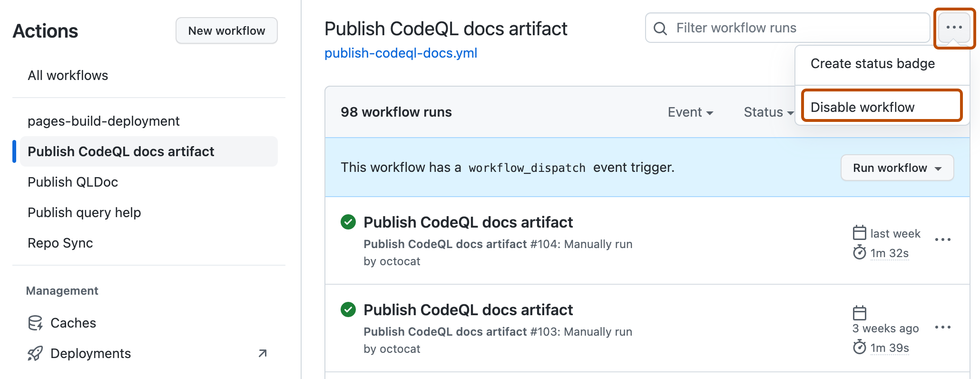Click the green success check for run #104
Viewport: 980px width, 379px height.
click(348, 222)
